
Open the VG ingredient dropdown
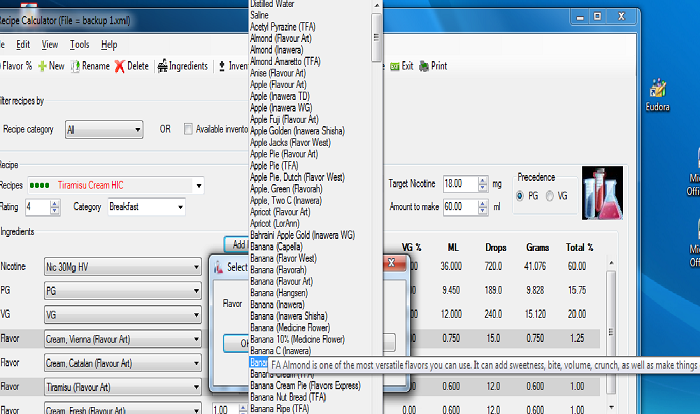pyautogui.click(x=122, y=315)
